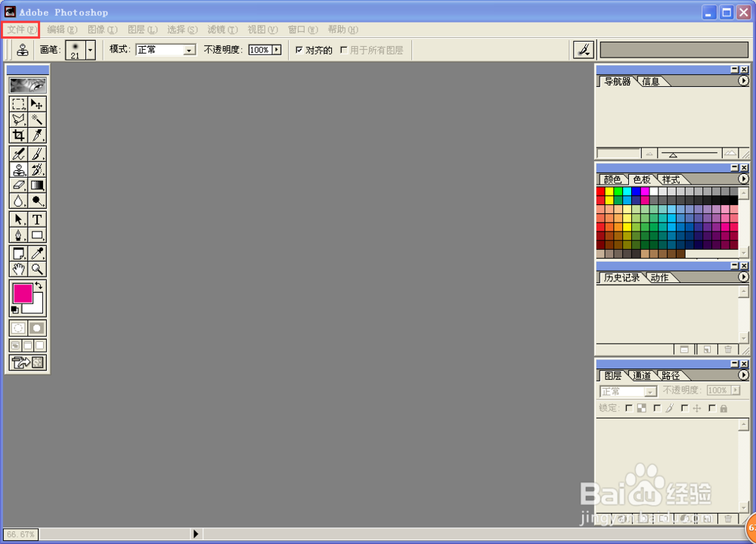Select the Rectangle shape tool

(36, 235)
